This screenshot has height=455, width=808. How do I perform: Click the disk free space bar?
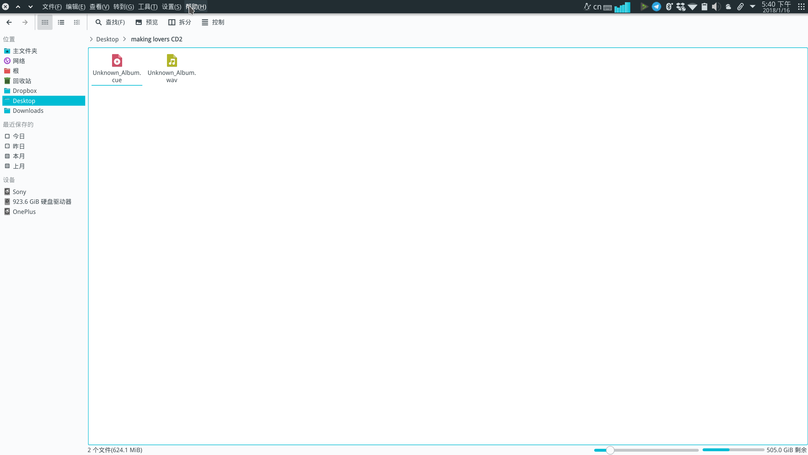tap(733, 450)
